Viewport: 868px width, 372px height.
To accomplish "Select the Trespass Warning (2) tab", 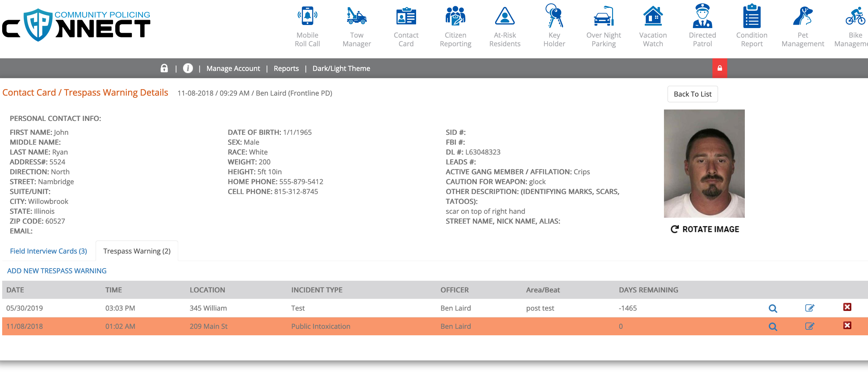I will click(137, 251).
